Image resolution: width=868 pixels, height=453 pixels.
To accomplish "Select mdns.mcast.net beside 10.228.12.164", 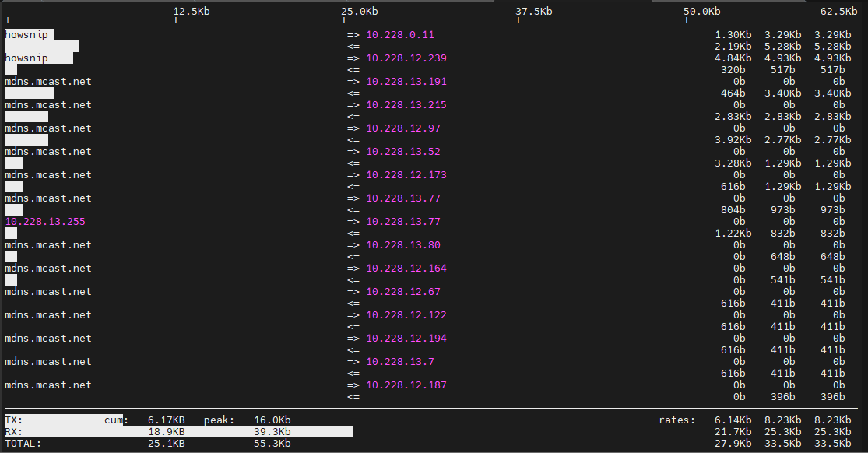I will coord(48,268).
